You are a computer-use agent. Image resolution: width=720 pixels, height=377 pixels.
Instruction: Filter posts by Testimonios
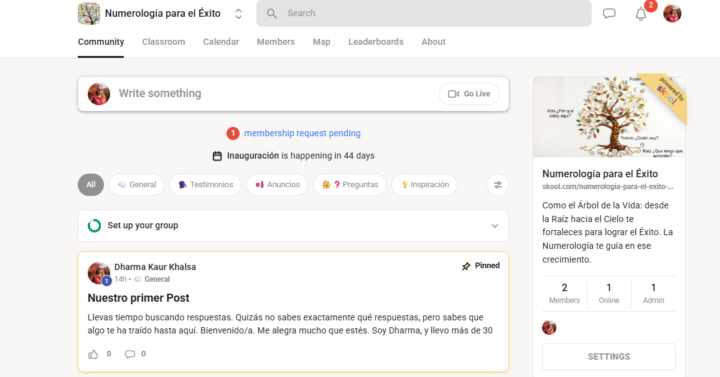(x=205, y=185)
